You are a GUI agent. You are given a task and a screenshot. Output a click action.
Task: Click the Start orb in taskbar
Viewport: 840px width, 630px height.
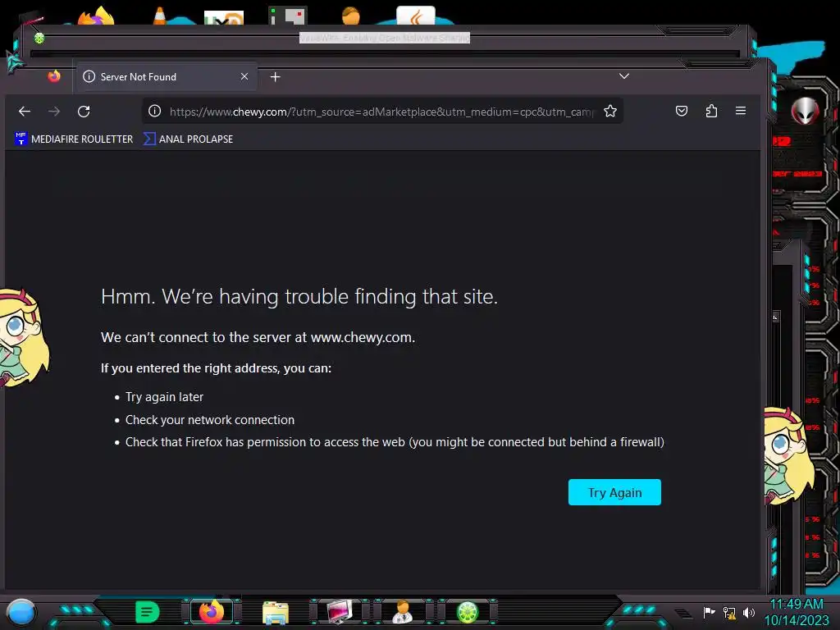21,612
